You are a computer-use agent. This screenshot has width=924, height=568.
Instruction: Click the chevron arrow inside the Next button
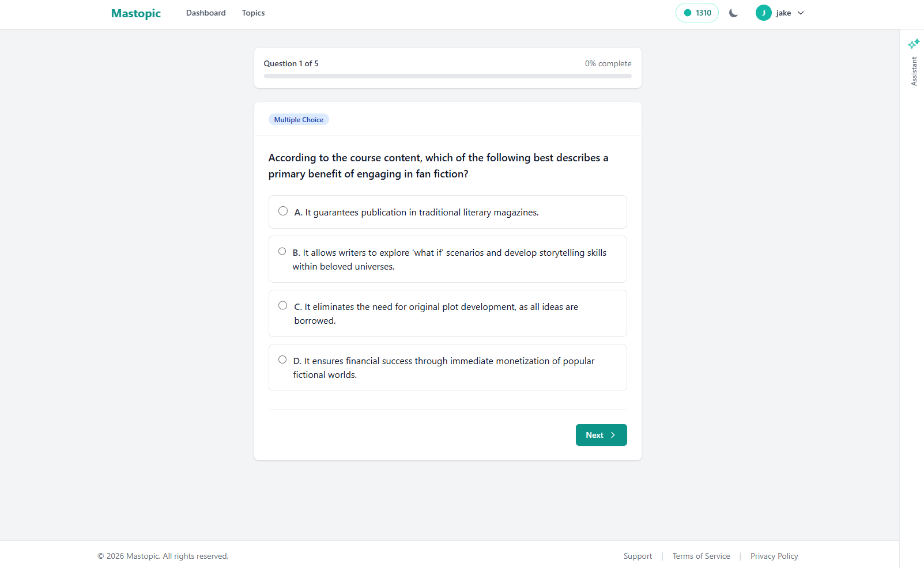pyautogui.click(x=613, y=435)
